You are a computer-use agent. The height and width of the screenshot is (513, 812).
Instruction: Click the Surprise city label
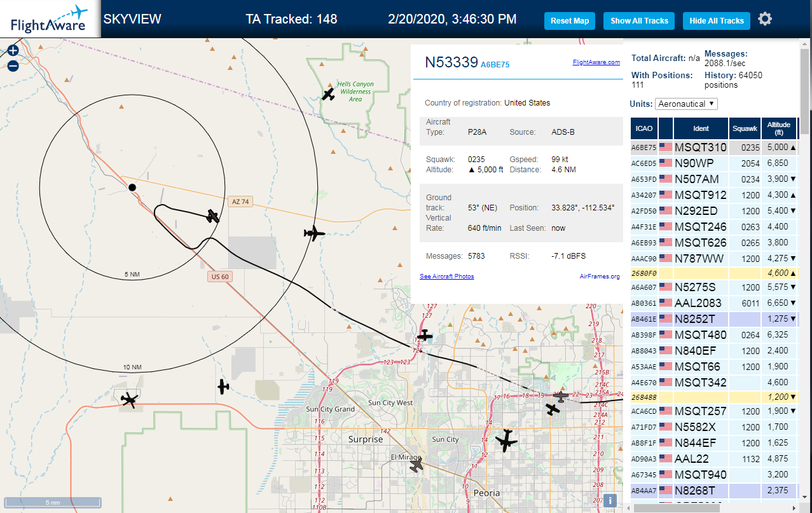coord(366,439)
